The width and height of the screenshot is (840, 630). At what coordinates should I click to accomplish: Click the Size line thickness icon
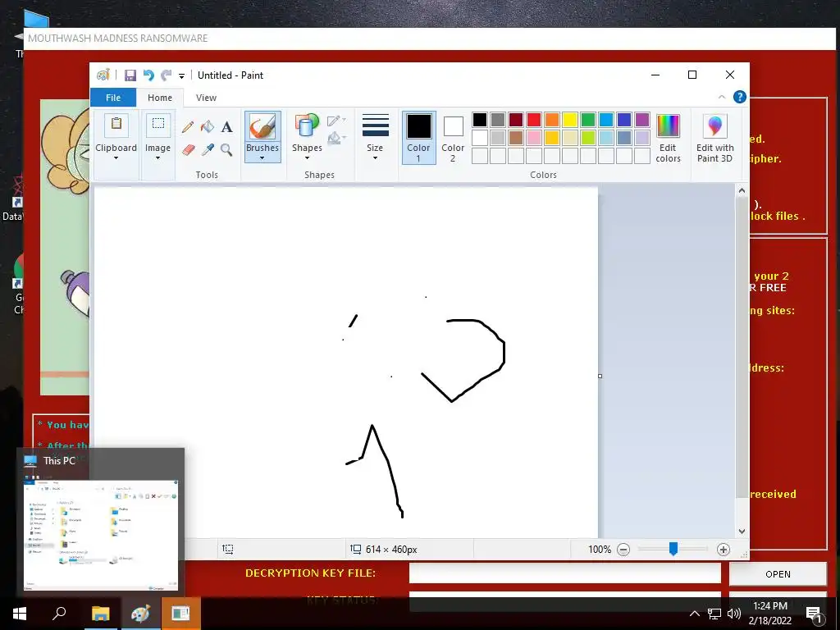(x=375, y=126)
